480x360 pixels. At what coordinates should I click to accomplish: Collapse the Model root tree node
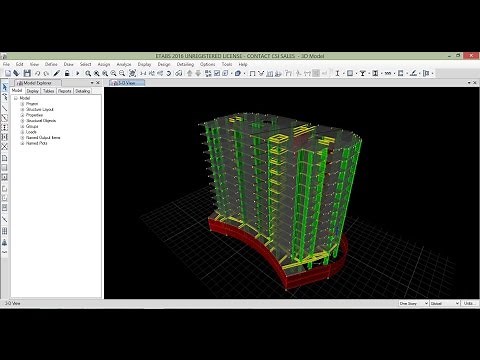[16, 98]
